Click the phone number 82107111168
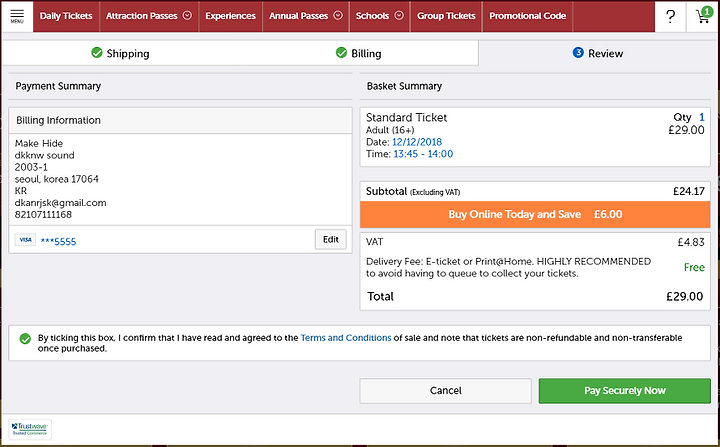This screenshot has width=720, height=447. pyautogui.click(x=43, y=215)
